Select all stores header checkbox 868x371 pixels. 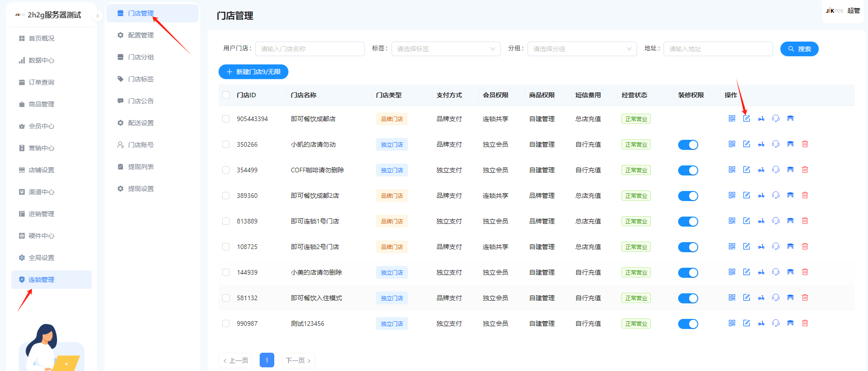point(226,95)
